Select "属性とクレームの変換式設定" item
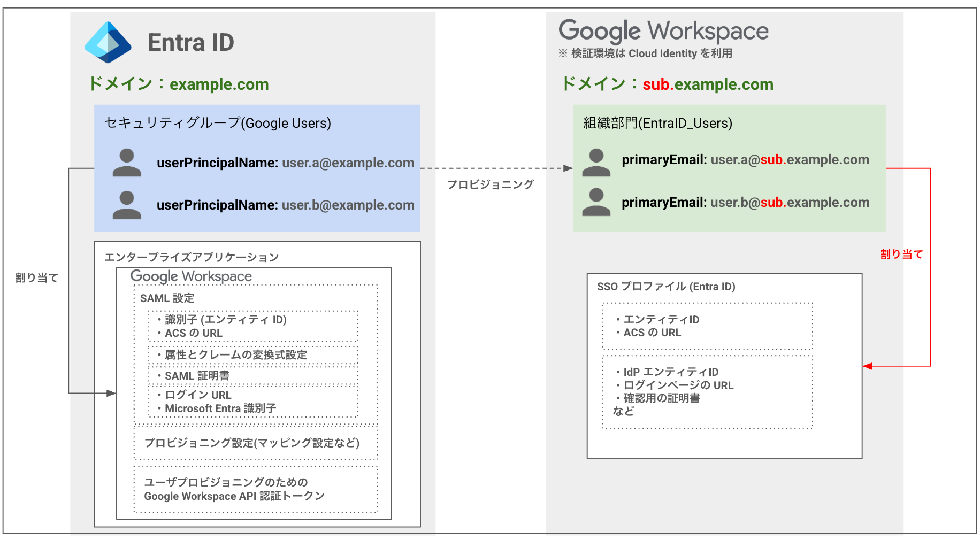 236,354
